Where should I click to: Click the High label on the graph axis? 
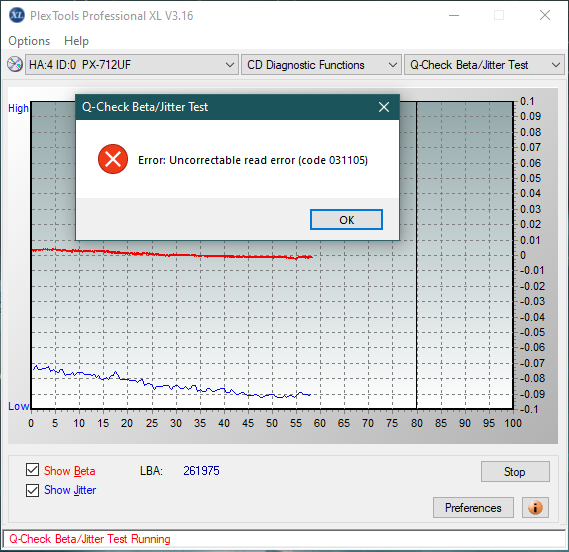point(18,108)
